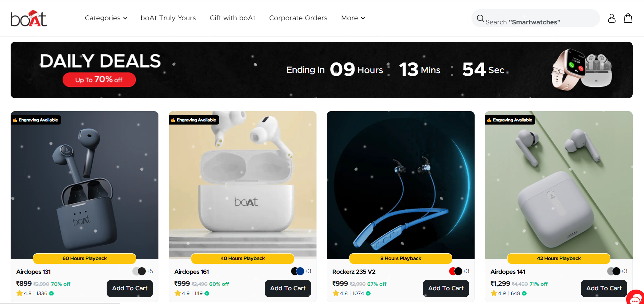Select blue color swatch for Airdopes 161
This screenshot has width=644, height=304.
[x=300, y=271]
